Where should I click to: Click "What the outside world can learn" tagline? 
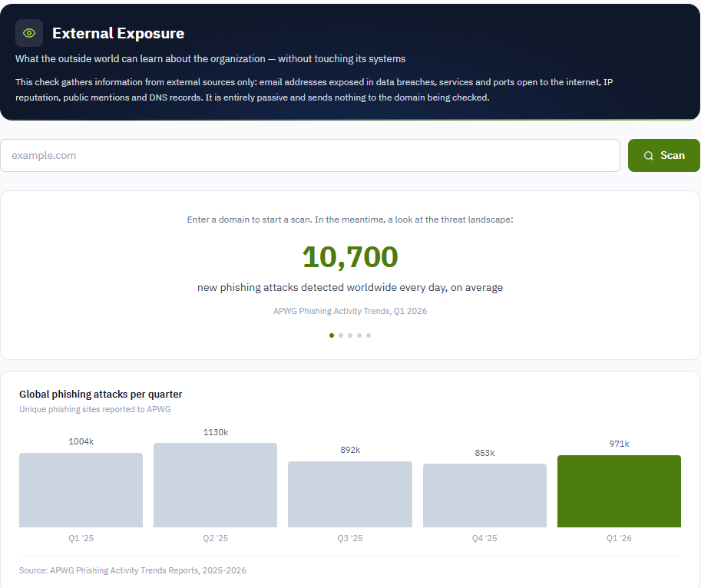210,59
